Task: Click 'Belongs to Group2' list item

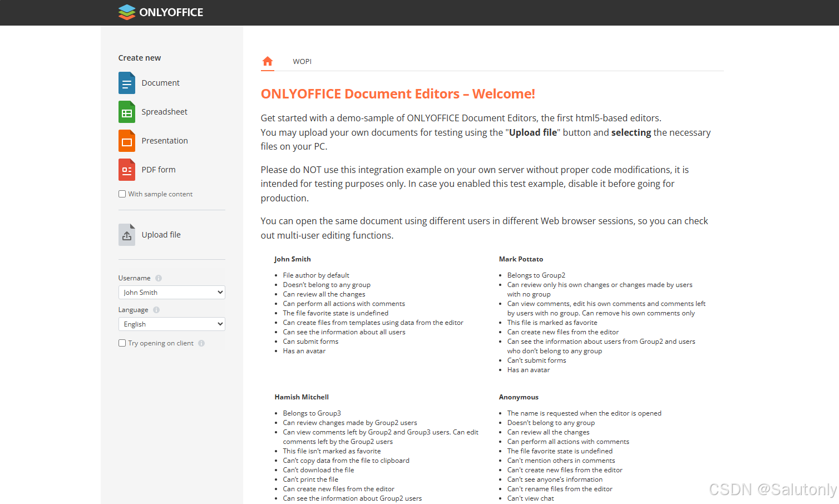Action: [x=536, y=275]
